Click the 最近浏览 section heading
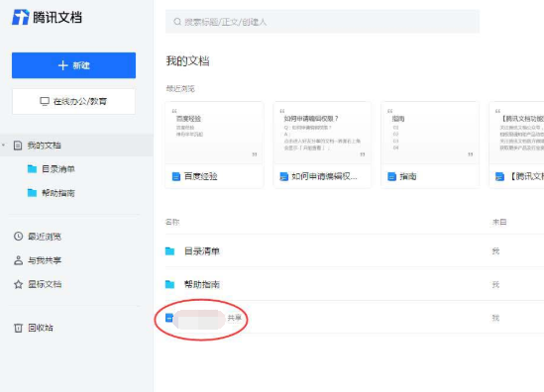544x392 pixels. pos(180,89)
